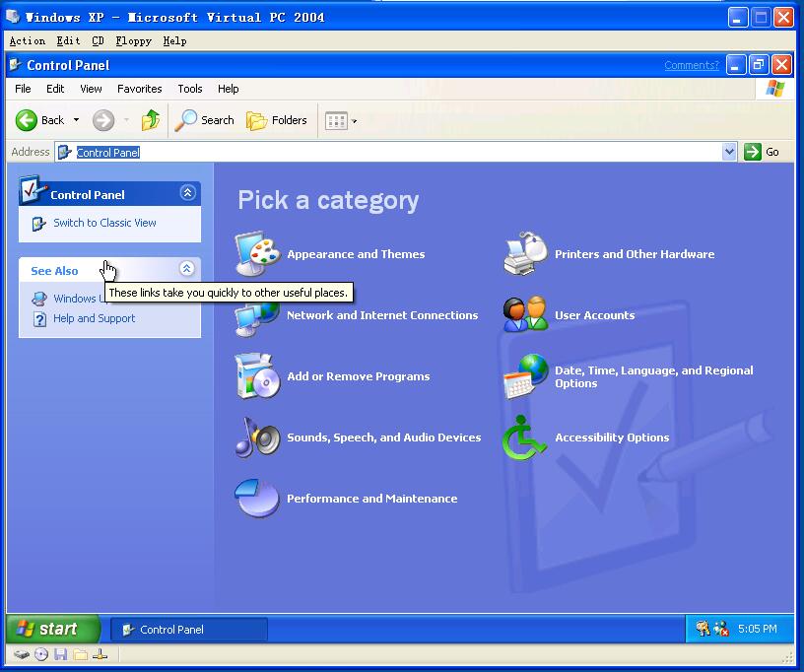The height and width of the screenshot is (672, 804).
Task: Click the Printers and Other Hardware printer icon
Action: (x=525, y=253)
